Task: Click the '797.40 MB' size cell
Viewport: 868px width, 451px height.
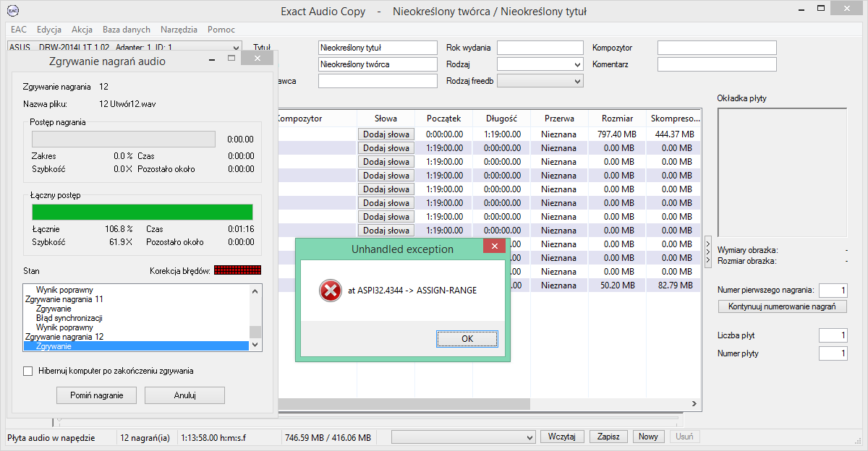Action: (x=617, y=134)
